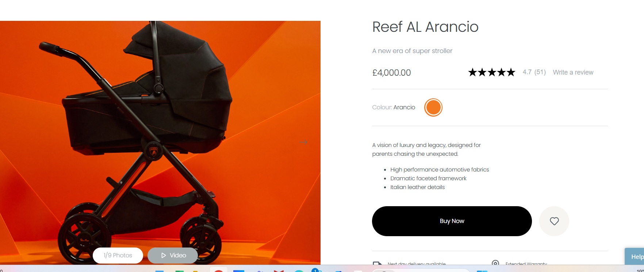Click the Next day delivery available text
This screenshot has height=272, width=644.
pos(417,264)
